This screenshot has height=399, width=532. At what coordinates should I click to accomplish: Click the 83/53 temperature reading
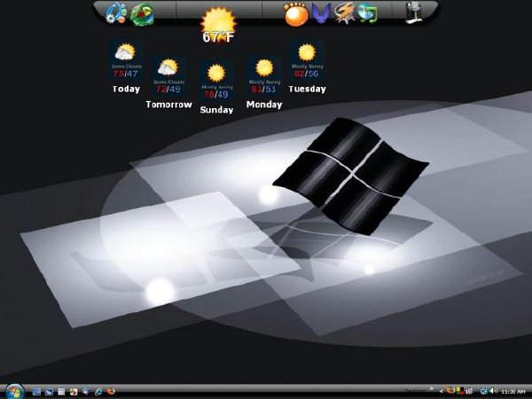coord(263,90)
